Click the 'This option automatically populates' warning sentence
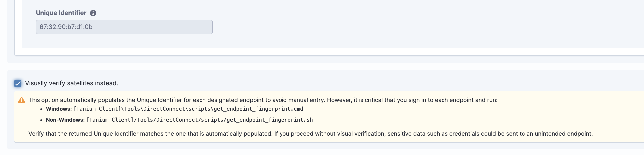The height and width of the screenshot is (155, 644). click(x=263, y=100)
